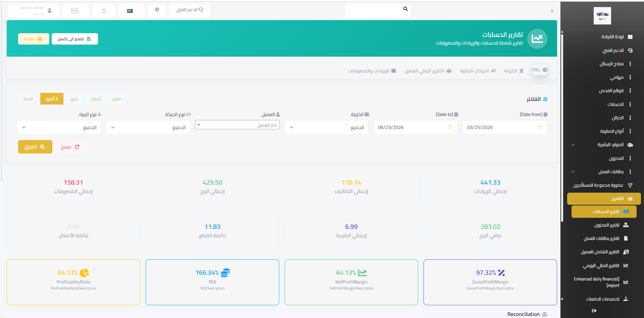The image size is (644, 318).
Task: Select the اليوم period filter
Action: (116, 99)
